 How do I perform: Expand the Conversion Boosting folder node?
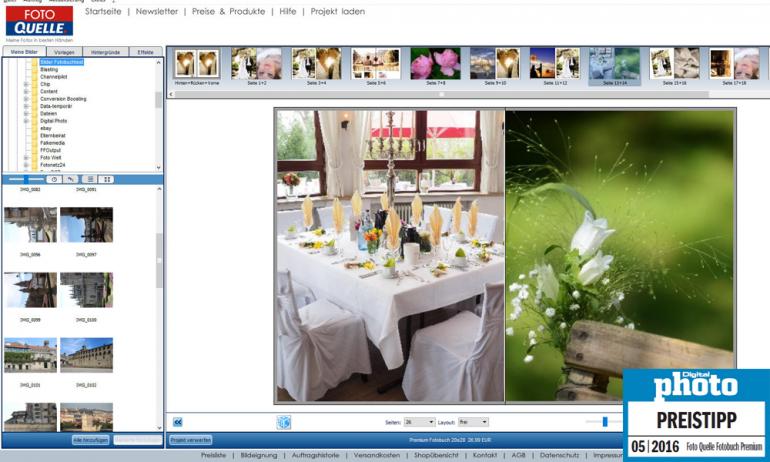tap(26, 99)
